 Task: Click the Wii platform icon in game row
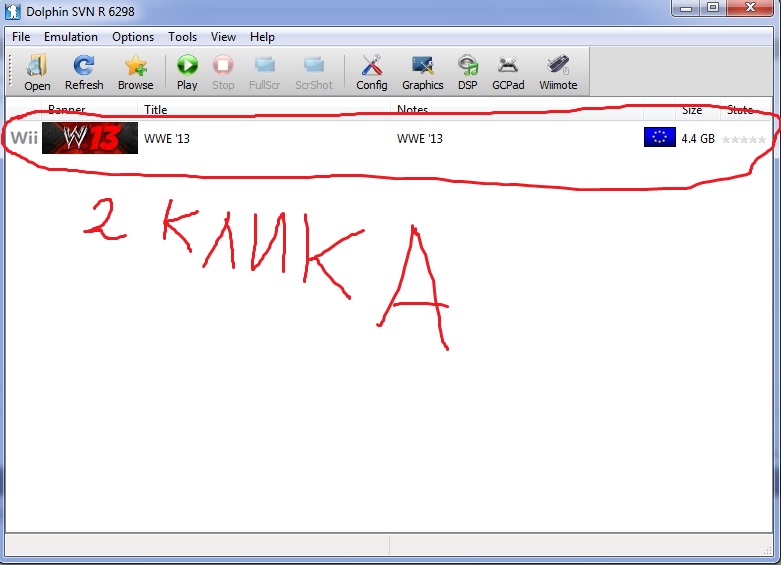click(x=24, y=138)
